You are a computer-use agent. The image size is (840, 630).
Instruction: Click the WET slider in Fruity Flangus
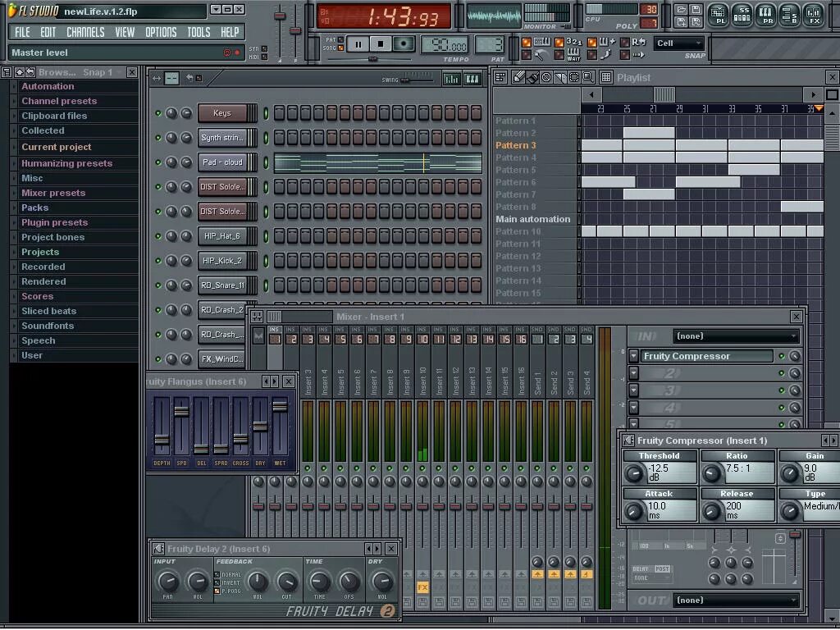tap(280, 427)
